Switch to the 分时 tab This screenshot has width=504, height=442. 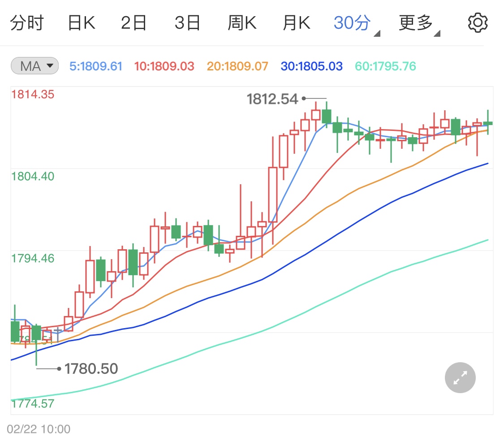(27, 23)
